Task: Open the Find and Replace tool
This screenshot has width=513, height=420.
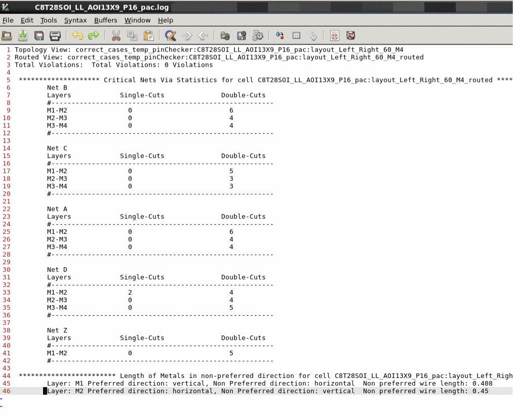Action: pos(171,35)
